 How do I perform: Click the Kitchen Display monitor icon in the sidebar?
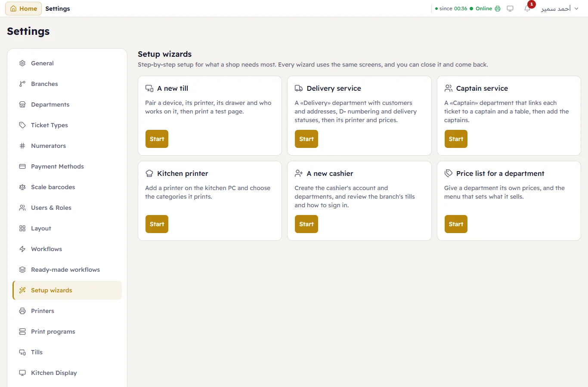[22, 373]
